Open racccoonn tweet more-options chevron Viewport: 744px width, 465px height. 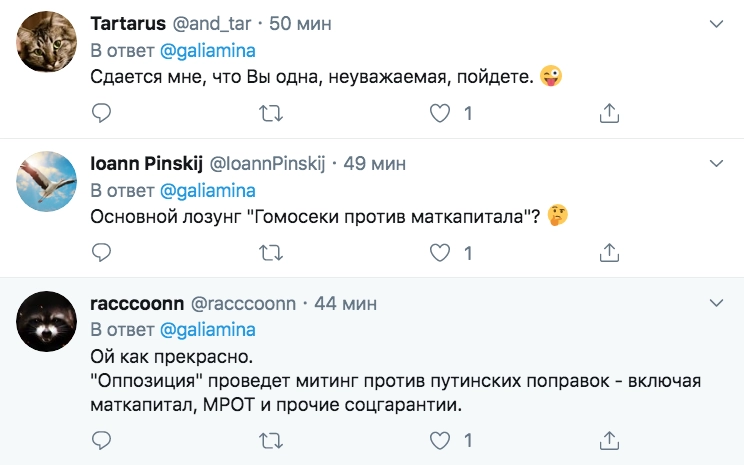(x=716, y=302)
